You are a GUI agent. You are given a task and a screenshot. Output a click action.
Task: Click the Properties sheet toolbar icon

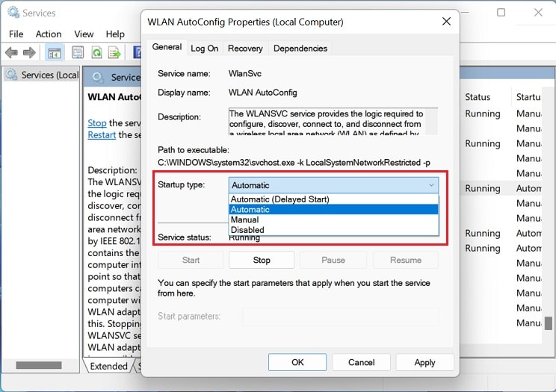(x=78, y=53)
